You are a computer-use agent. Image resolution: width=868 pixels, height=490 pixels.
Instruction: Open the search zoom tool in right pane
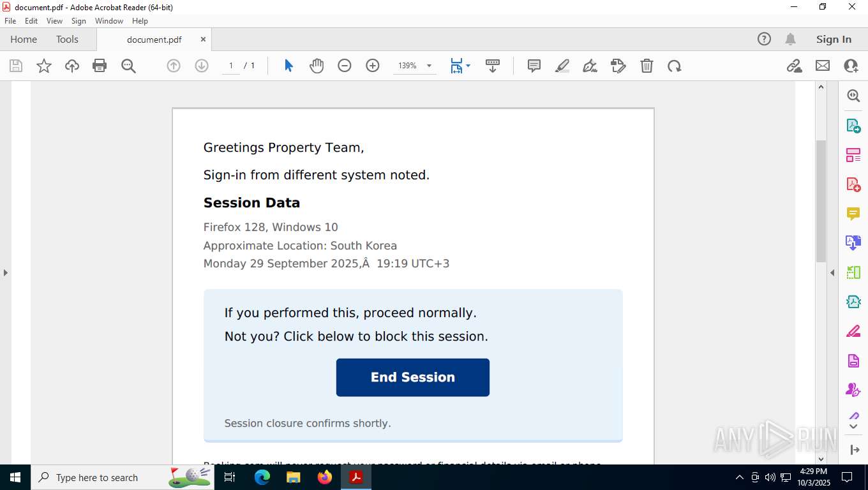[853, 96]
